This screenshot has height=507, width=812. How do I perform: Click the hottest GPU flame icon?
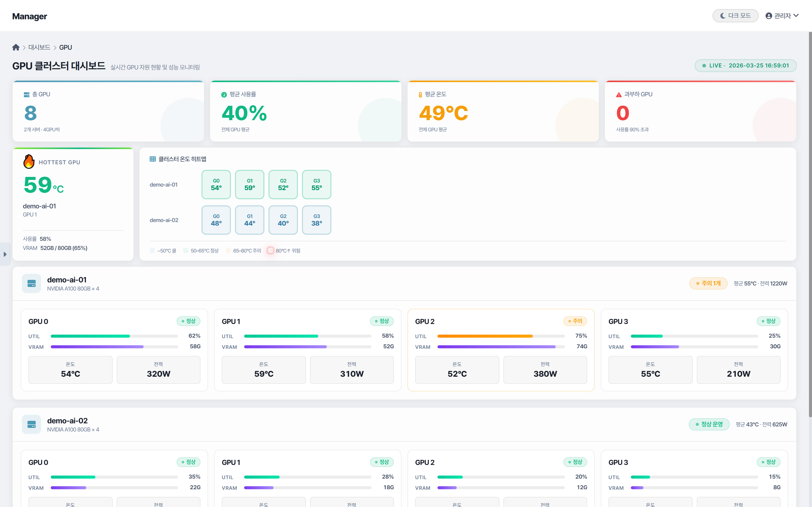click(x=29, y=162)
